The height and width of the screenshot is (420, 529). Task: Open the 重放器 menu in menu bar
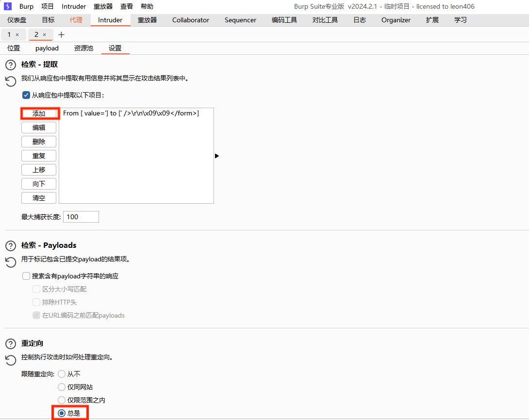pos(103,6)
